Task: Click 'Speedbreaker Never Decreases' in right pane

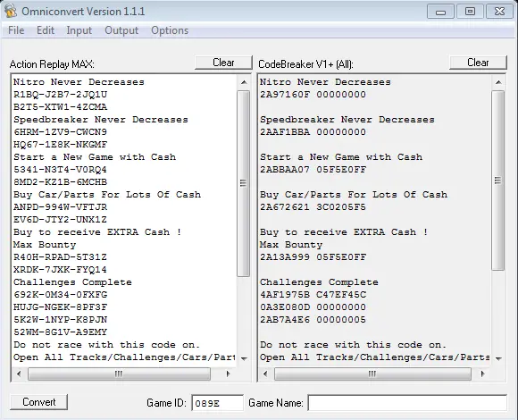Action: tap(347, 120)
